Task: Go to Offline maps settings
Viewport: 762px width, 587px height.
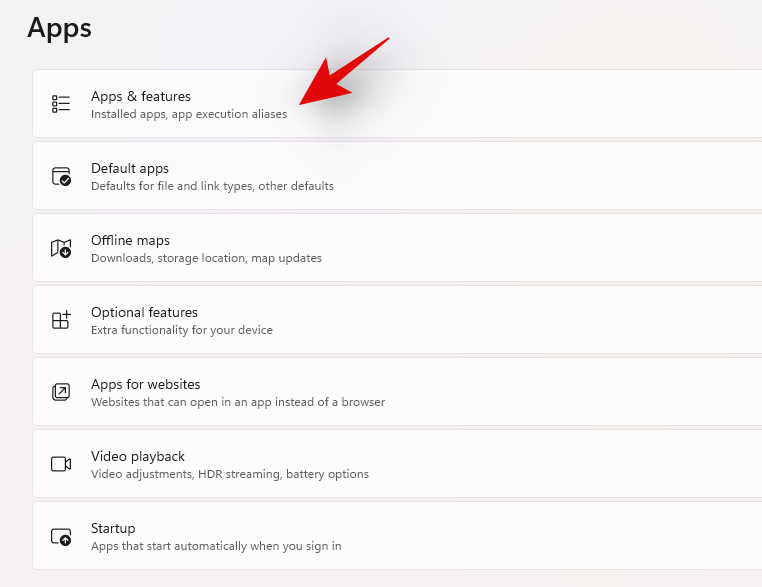Action: click(x=397, y=247)
